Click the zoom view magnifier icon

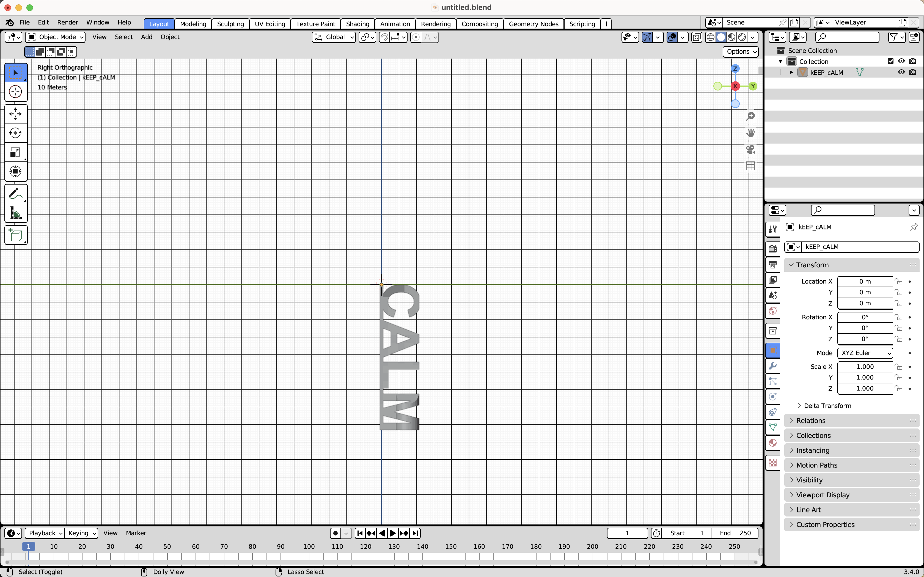pos(750,116)
